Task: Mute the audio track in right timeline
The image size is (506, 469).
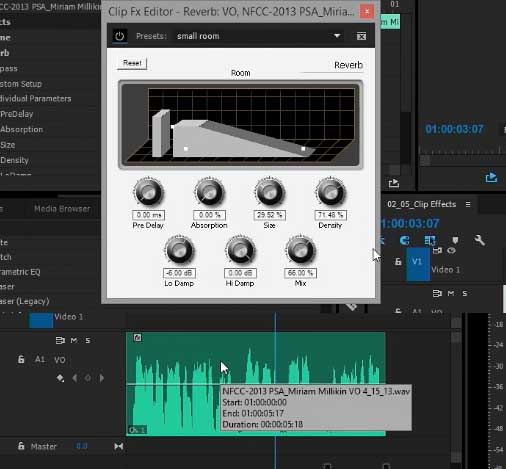Action: pos(451,293)
